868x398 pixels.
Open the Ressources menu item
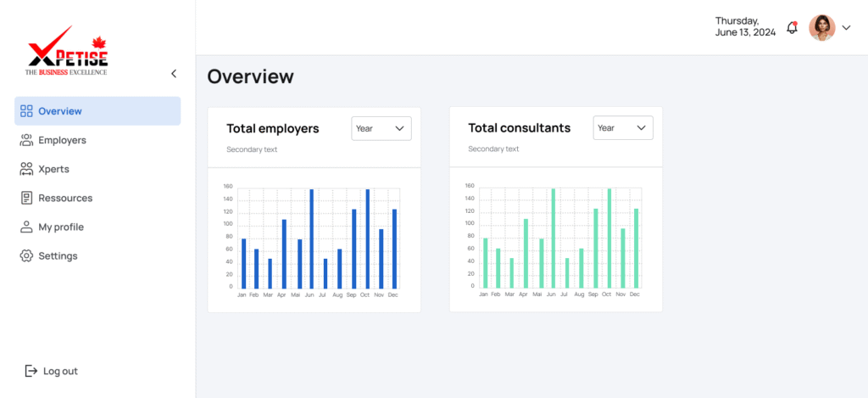(65, 198)
